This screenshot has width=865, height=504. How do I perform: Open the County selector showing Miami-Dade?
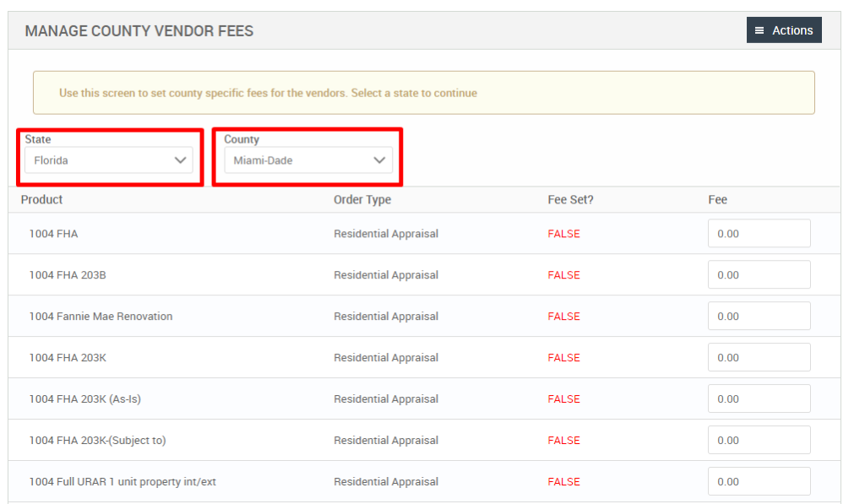tap(307, 160)
